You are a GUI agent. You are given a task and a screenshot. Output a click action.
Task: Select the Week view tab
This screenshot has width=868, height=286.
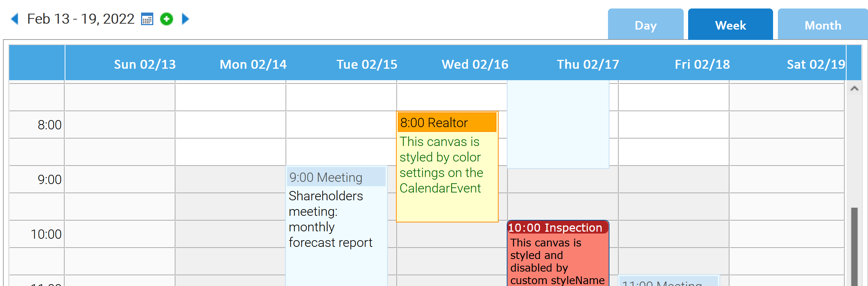click(x=730, y=25)
